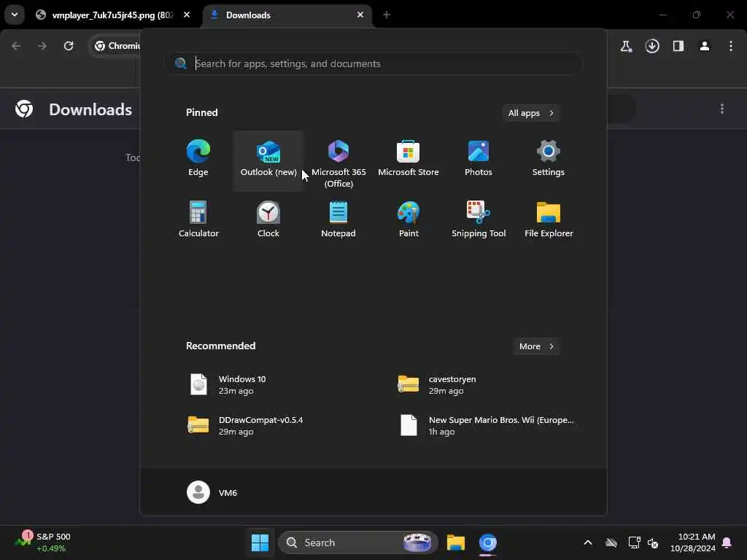The width and height of the screenshot is (747, 560).
Task: Open the VM6 user account menu
Action: (212, 492)
